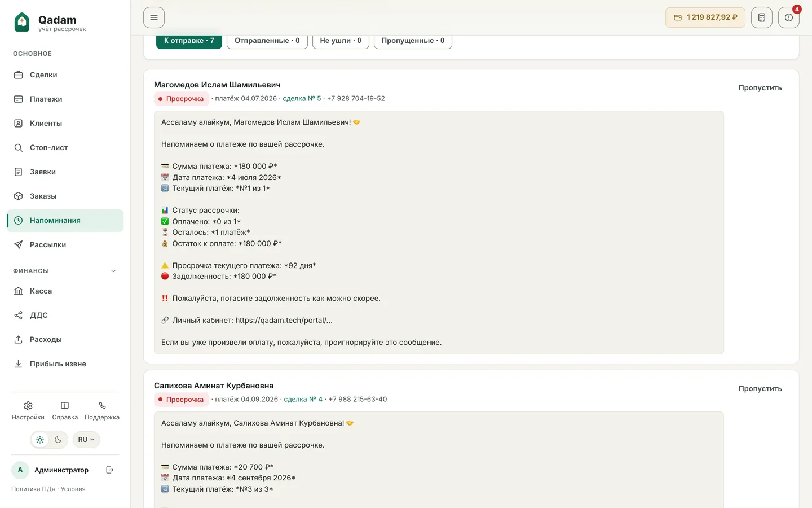Switch to dark theme moon icon
This screenshot has width=812, height=508.
click(58, 440)
